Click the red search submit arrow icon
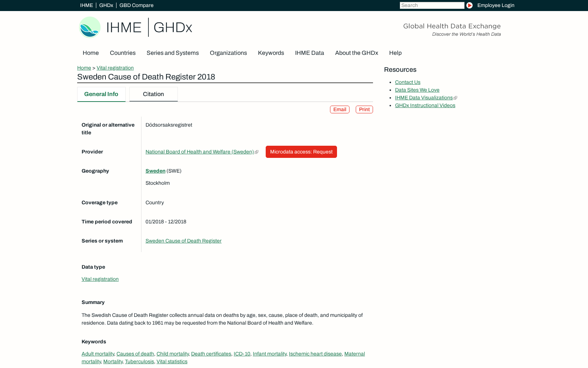This screenshot has width=588, height=368. click(469, 5)
